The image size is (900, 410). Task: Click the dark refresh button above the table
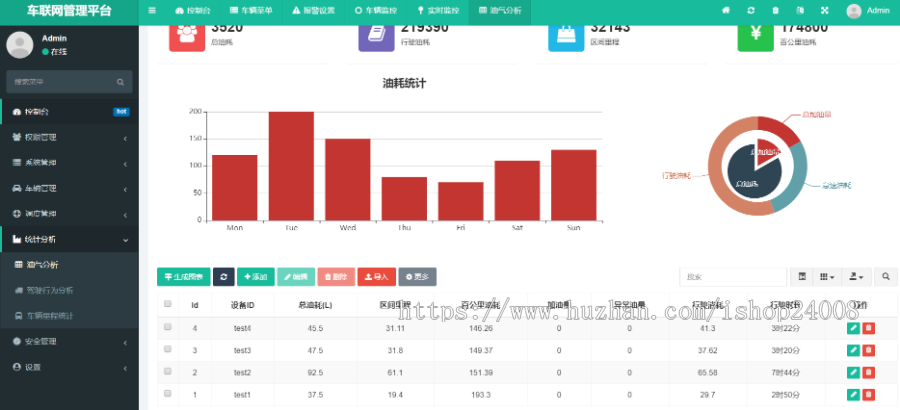(223, 277)
